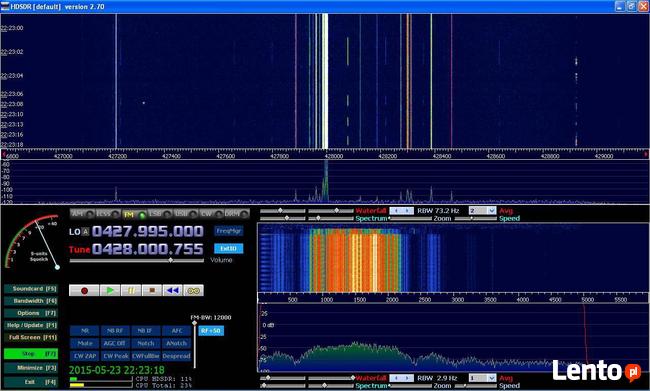Click 428000 mark on RF frequency scale
The height and width of the screenshot is (391, 650).
tap(333, 156)
